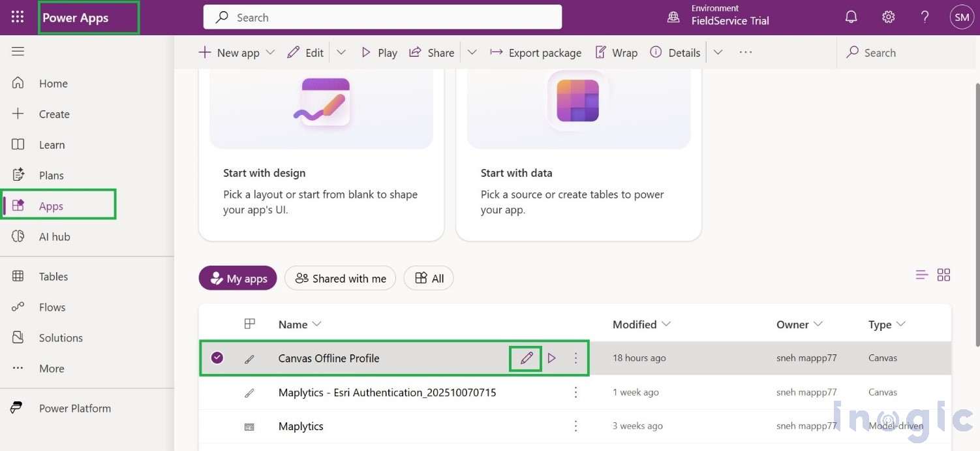
Task: Switch to the Shared with me tab
Action: coord(340,278)
